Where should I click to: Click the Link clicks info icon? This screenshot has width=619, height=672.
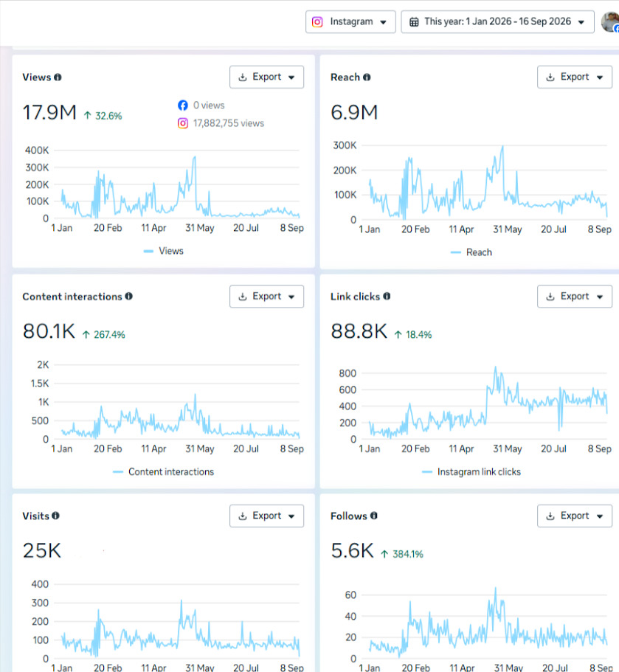387,296
